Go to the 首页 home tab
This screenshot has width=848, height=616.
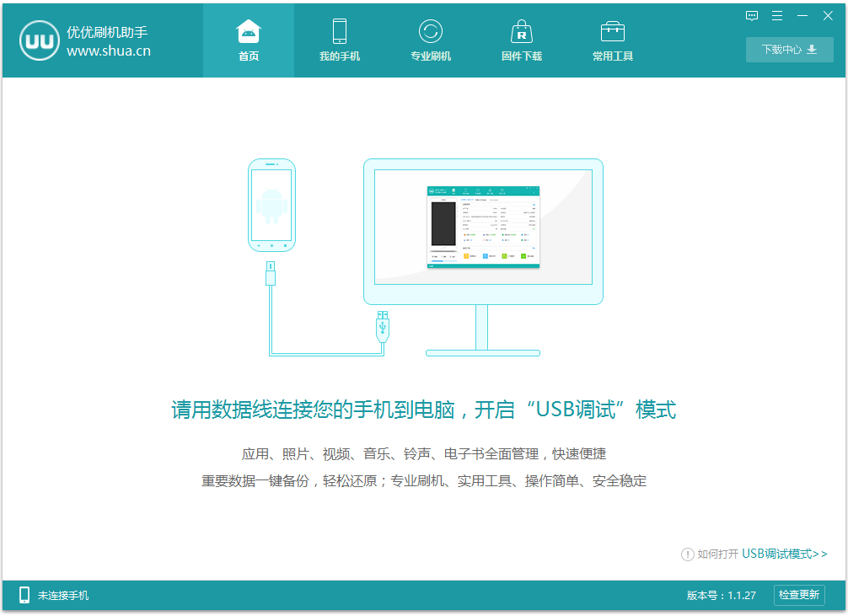point(249,40)
